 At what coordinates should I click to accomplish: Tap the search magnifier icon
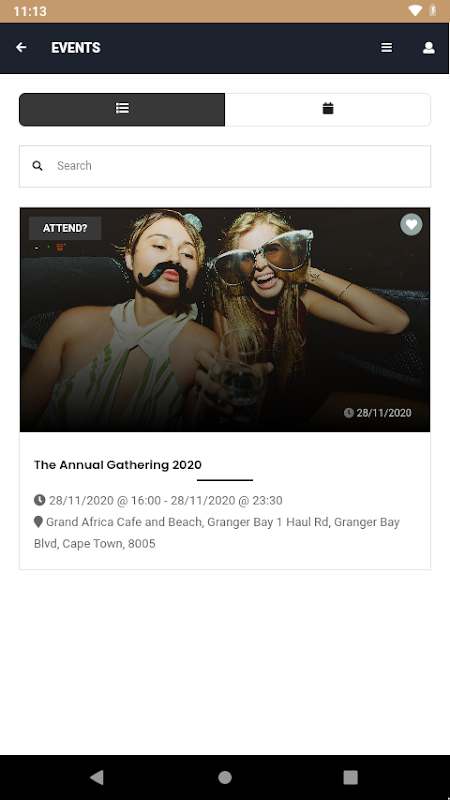[x=37, y=166]
